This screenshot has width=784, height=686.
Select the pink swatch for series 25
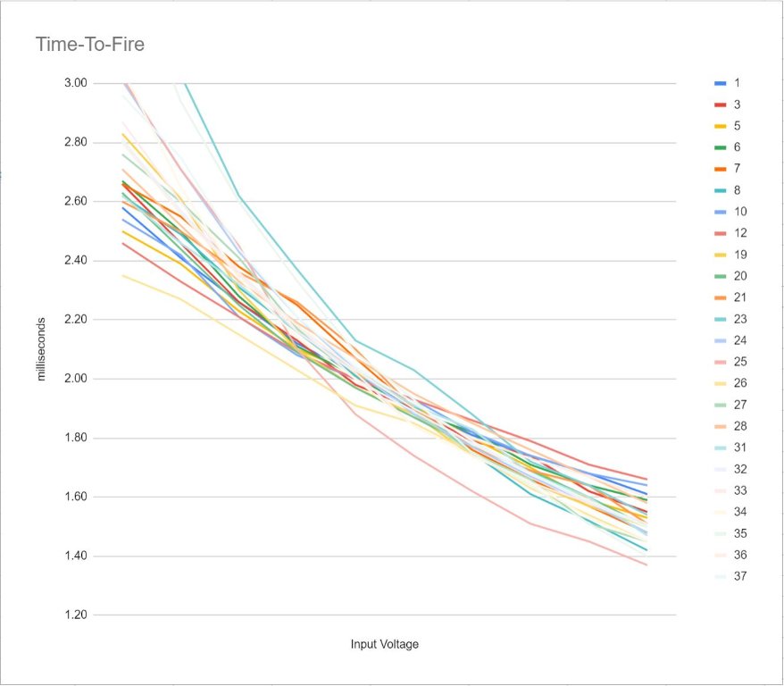click(720, 362)
